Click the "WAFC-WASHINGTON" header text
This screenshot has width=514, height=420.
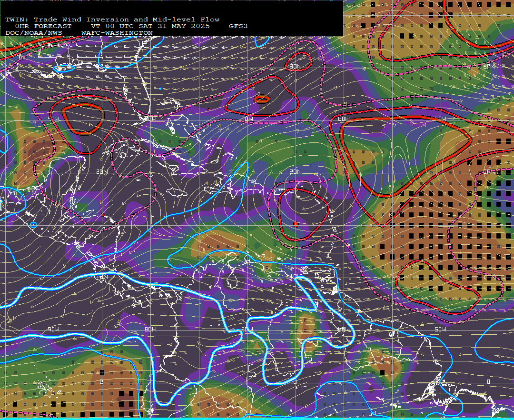click(117, 33)
